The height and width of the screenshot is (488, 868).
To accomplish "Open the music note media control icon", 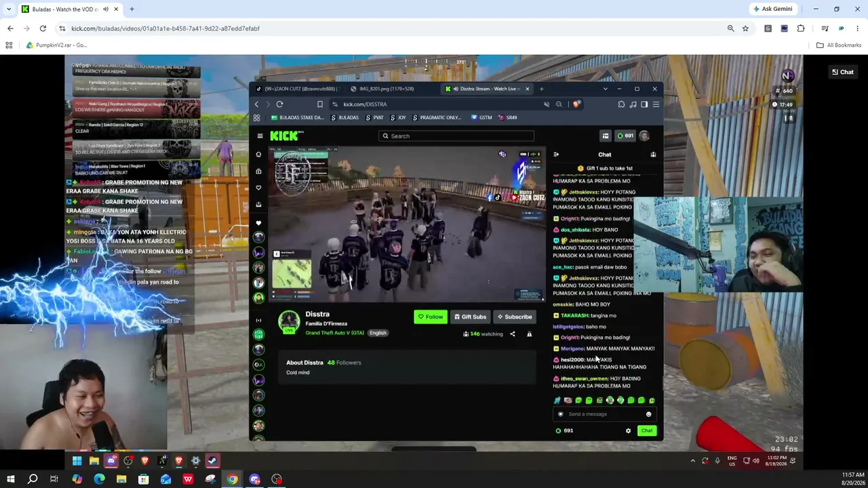I will 633,104.
